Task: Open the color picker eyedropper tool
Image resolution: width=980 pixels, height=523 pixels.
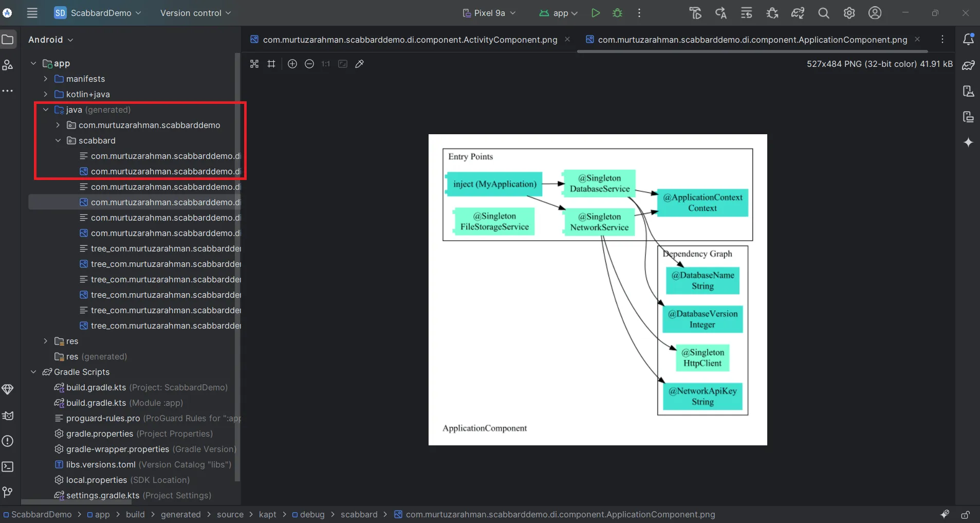Action: pos(360,64)
